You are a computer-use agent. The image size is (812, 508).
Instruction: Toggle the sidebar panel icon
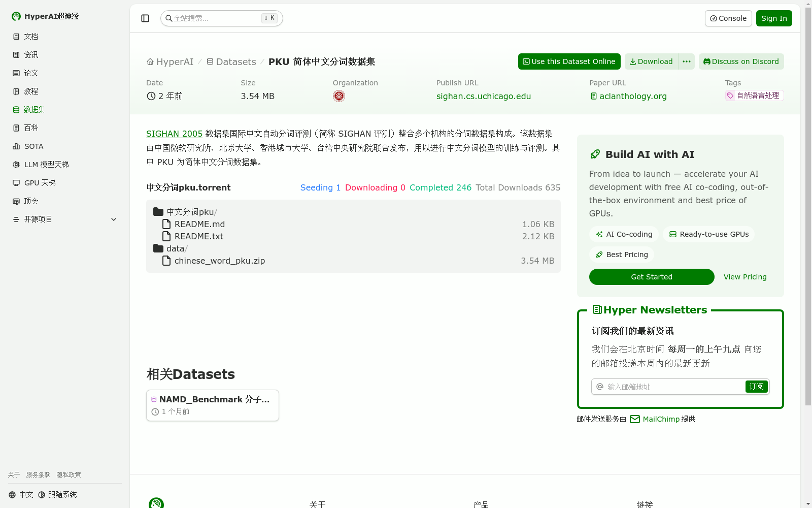pyautogui.click(x=145, y=18)
